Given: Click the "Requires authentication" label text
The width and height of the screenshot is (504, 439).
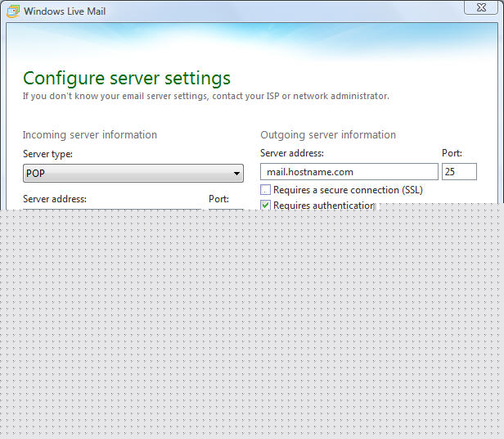Looking at the screenshot, I should (323, 205).
